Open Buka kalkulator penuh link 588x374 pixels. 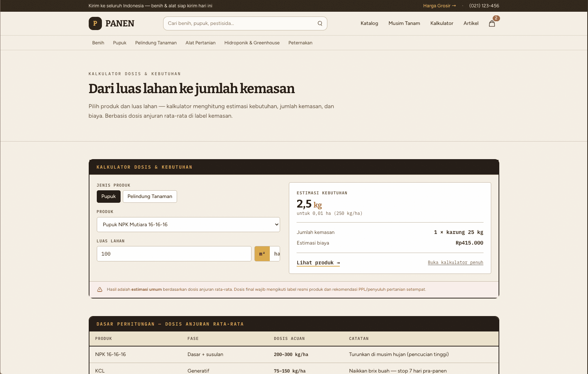click(x=455, y=263)
